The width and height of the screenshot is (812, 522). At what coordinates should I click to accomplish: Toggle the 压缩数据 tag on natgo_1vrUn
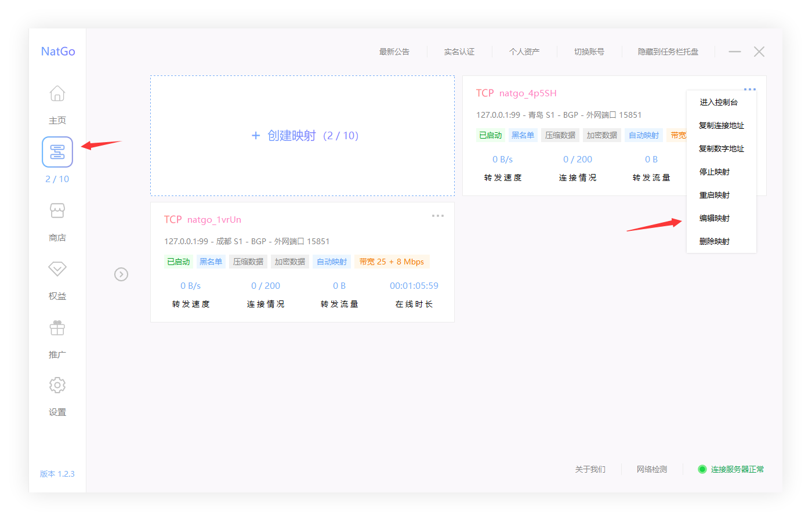pos(248,262)
